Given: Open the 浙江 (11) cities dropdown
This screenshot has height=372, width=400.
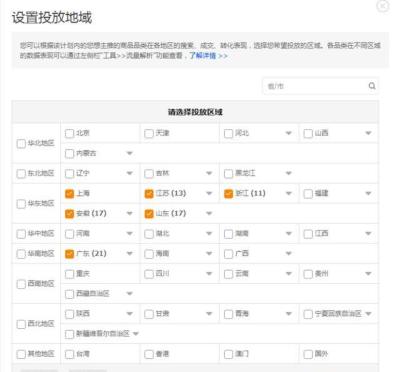Looking at the screenshot, I should [x=289, y=194].
